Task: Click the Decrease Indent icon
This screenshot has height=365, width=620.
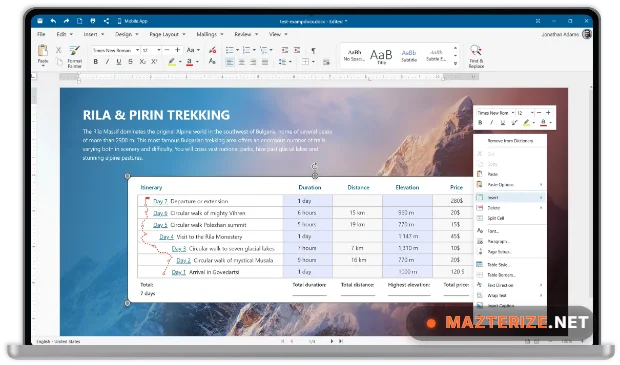Action: [x=285, y=50]
